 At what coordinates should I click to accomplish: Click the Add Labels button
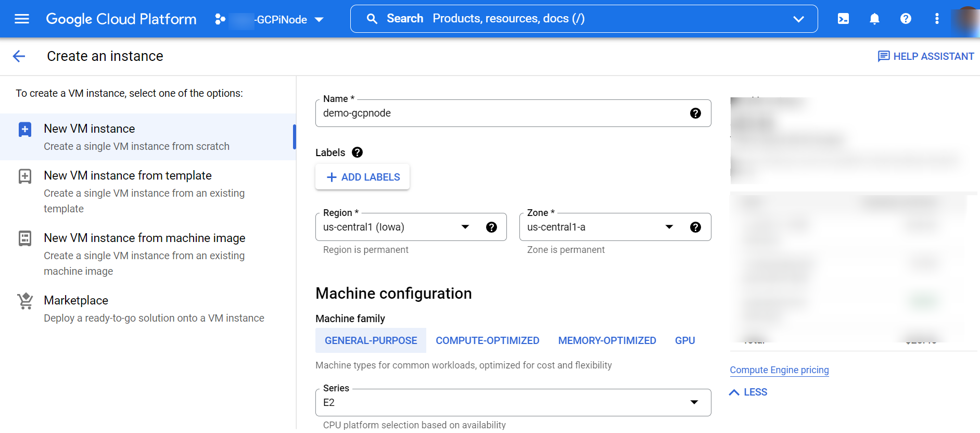[x=363, y=177]
